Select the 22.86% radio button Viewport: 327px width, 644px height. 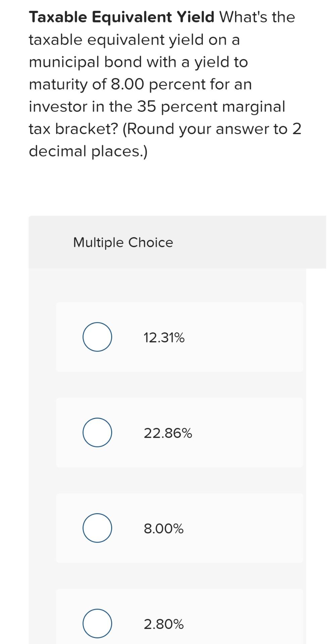(97, 432)
